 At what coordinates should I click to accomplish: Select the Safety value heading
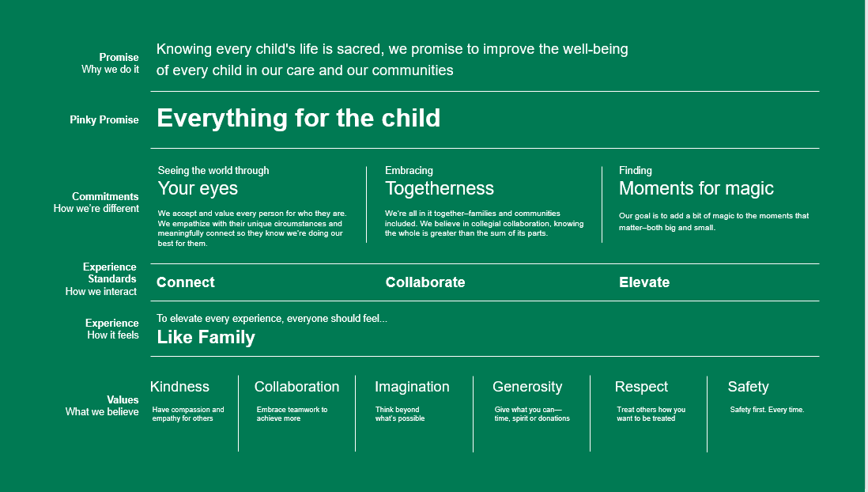click(x=749, y=387)
